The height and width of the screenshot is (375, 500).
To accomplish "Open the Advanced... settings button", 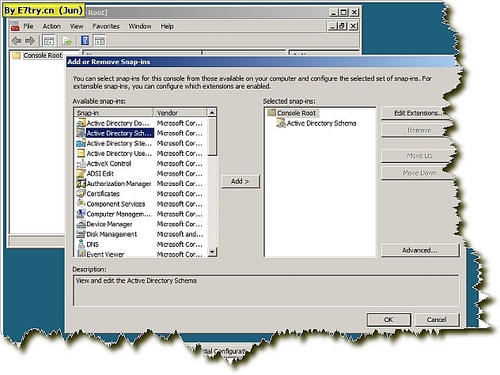I will click(x=420, y=250).
